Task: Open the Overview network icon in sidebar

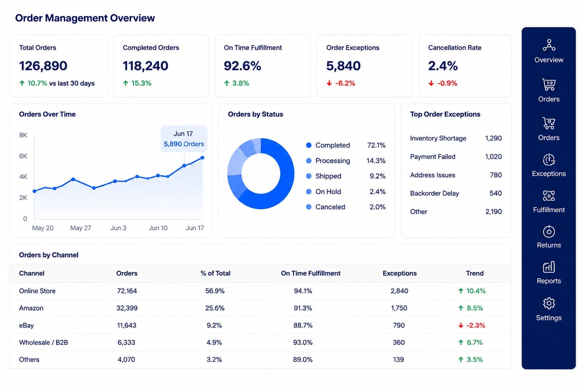Action: 549,45
